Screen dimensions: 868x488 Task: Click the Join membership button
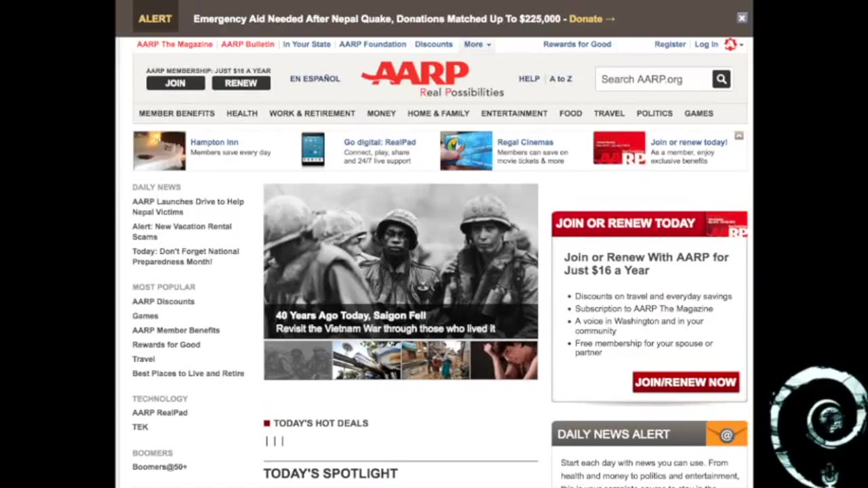pyautogui.click(x=176, y=83)
